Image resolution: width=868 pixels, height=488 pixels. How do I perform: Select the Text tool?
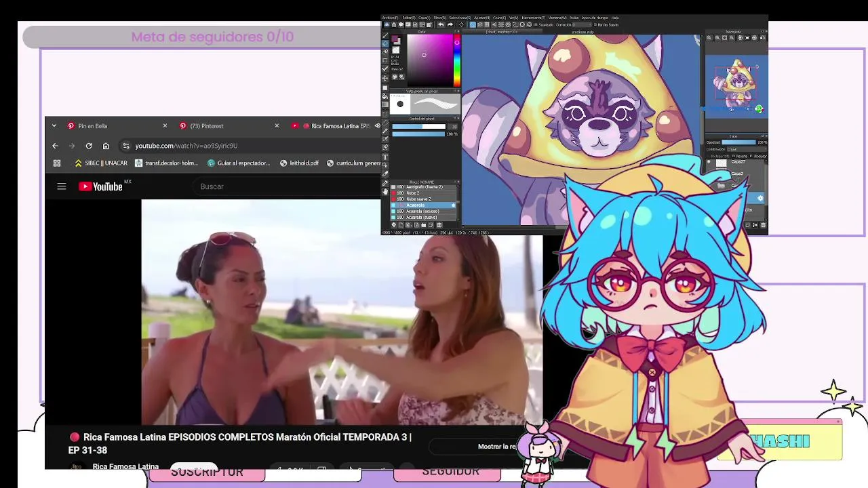coord(385,157)
